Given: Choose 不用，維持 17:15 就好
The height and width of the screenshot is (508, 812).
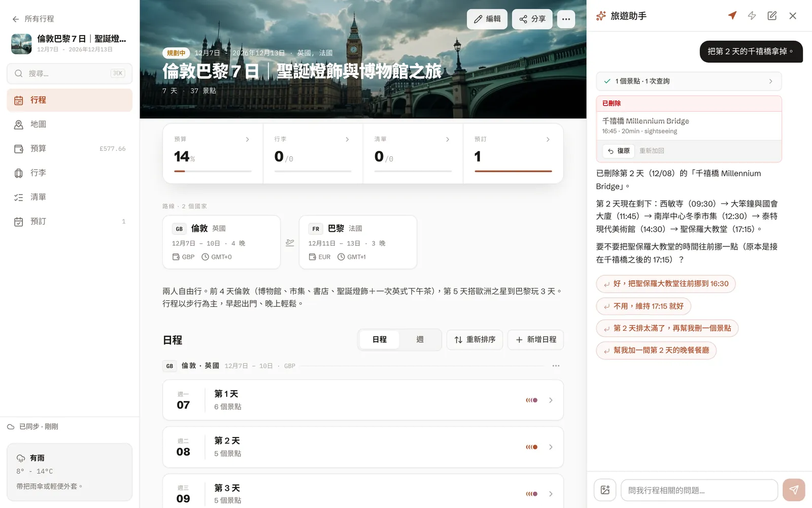Looking at the screenshot, I should (644, 306).
